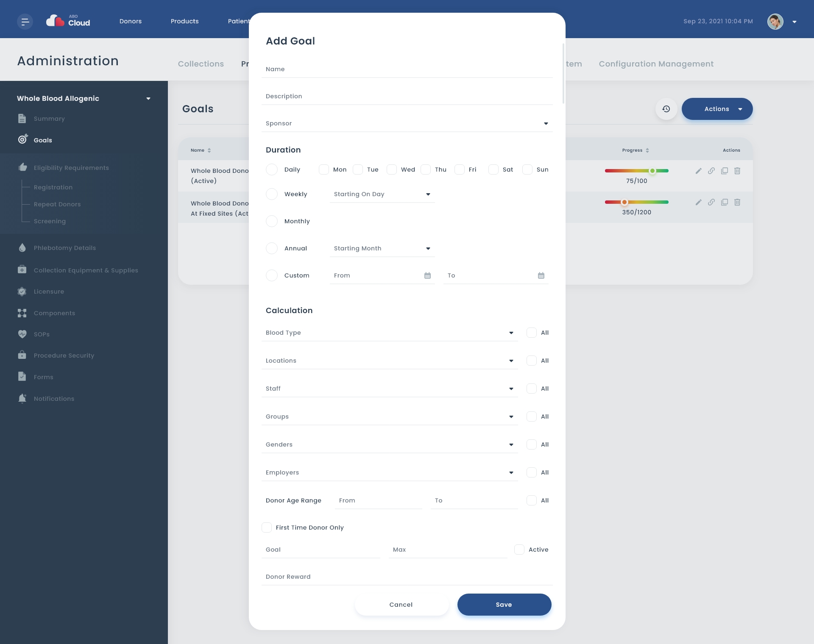814x644 pixels.
Task: Check the Wed day checkbox
Action: (392, 169)
